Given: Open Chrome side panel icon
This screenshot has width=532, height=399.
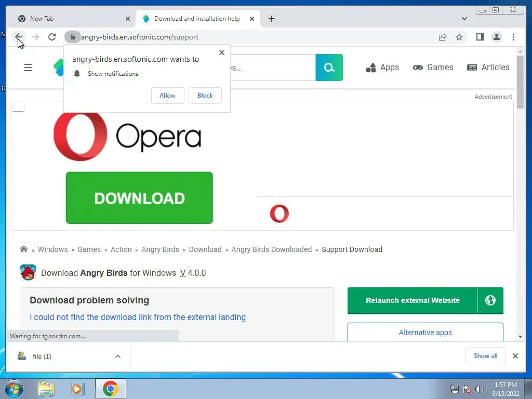Looking at the screenshot, I should [480, 37].
